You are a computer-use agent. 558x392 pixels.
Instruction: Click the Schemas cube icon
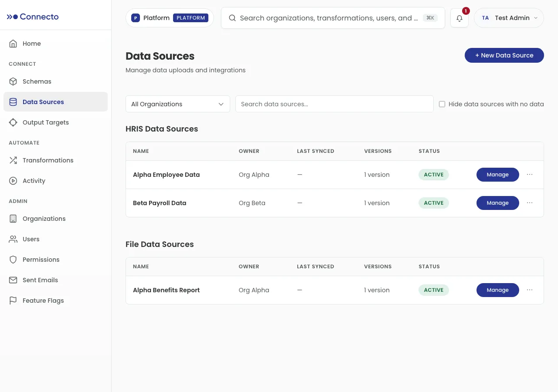(x=13, y=81)
